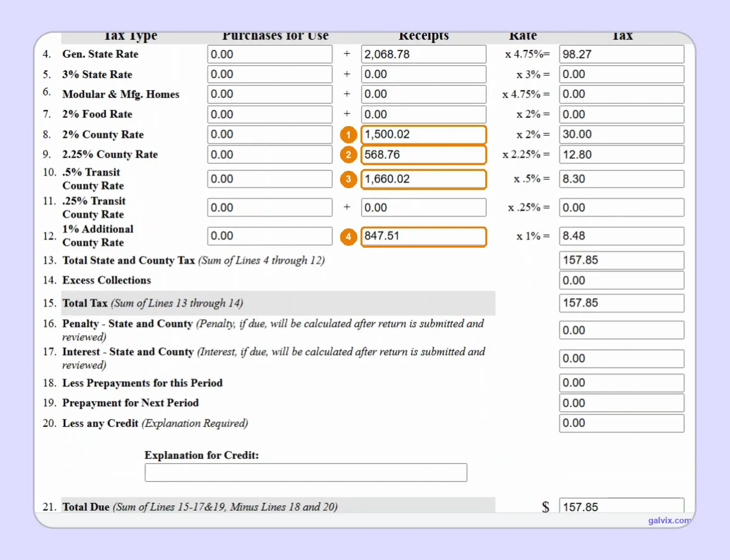The width and height of the screenshot is (730, 560).
Task: Click .25% Transit County Rate Receipts field
Action: click(x=424, y=208)
